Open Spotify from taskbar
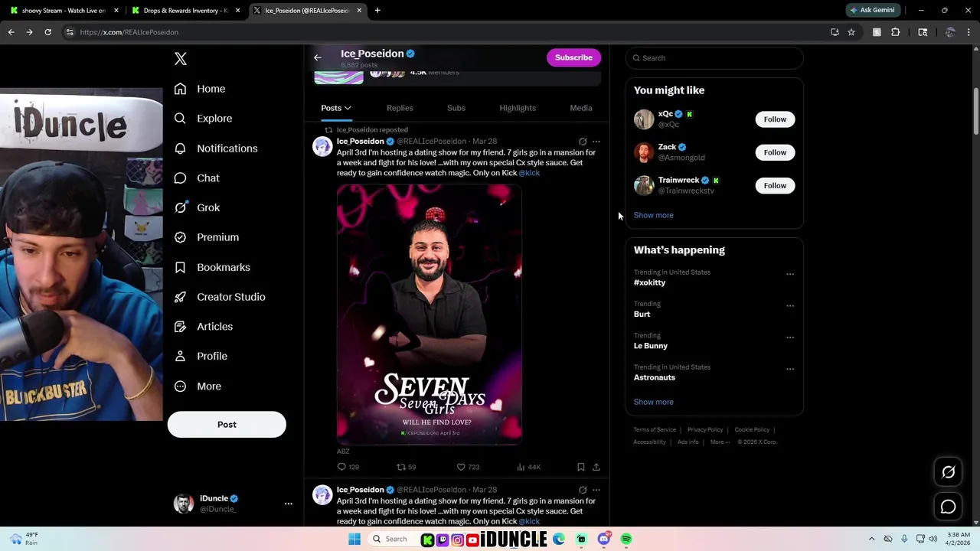This screenshot has height=551, width=980. click(626, 540)
